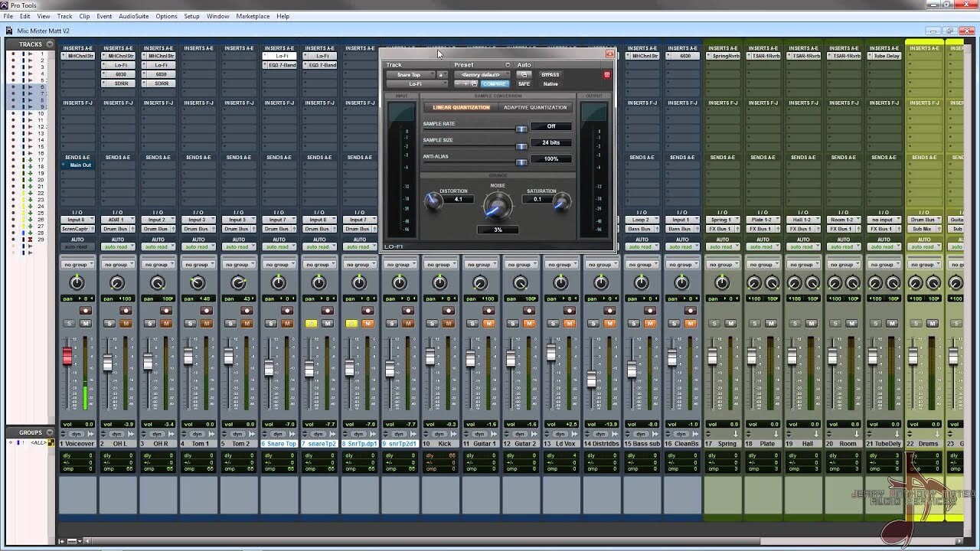The width and height of the screenshot is (980, 551).
Task: Open the Track menu
Action: pyautogui.click(x=64, y=16)
